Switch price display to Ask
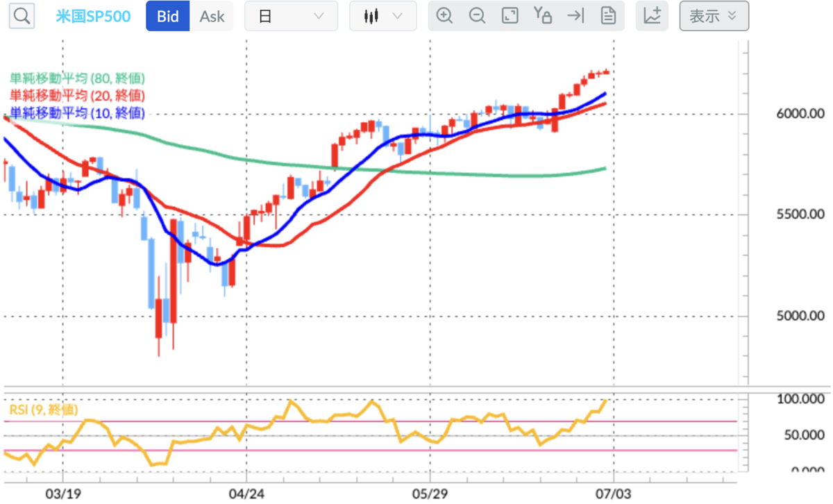The image size is (833, 504). (212, 16)
